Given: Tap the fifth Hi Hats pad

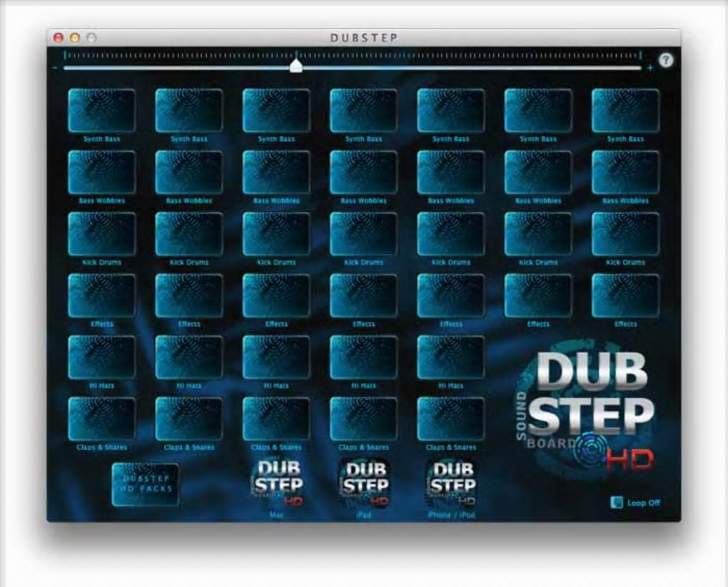Looking at the screenshot, I should point(451,357).
